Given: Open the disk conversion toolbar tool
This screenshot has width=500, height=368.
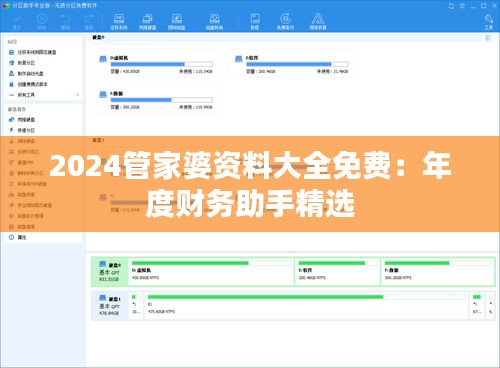Looking at the screenshot, I should coord(214,21).
